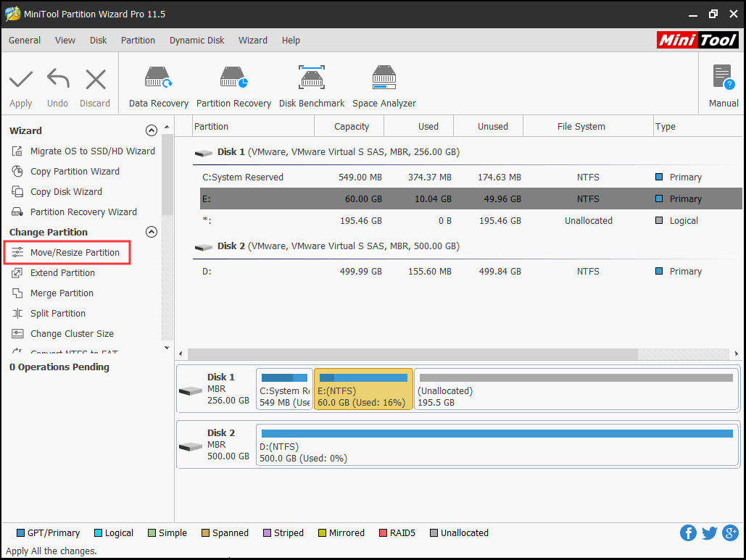The image size is (746, 560).
Task: Sort by the Capacity column header
Action: [352, 127]
